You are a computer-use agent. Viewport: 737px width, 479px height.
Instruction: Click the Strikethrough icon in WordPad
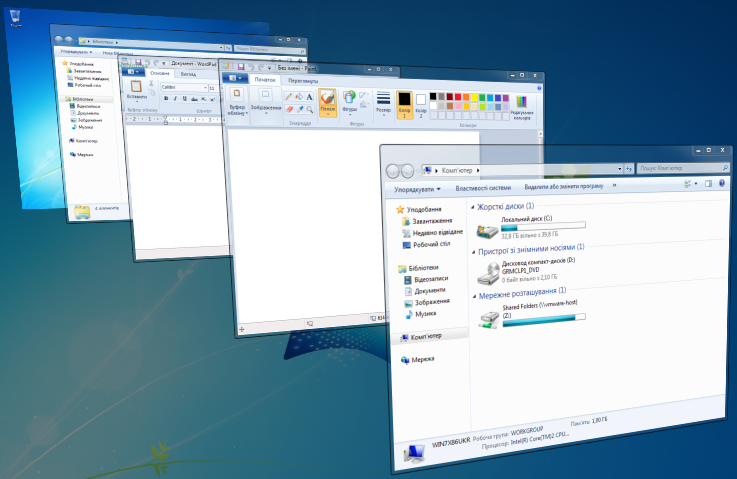(x=194, y=99)
